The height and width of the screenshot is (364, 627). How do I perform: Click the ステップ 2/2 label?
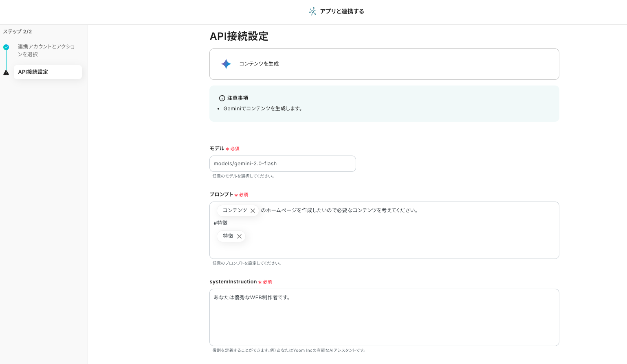(18, 32)
